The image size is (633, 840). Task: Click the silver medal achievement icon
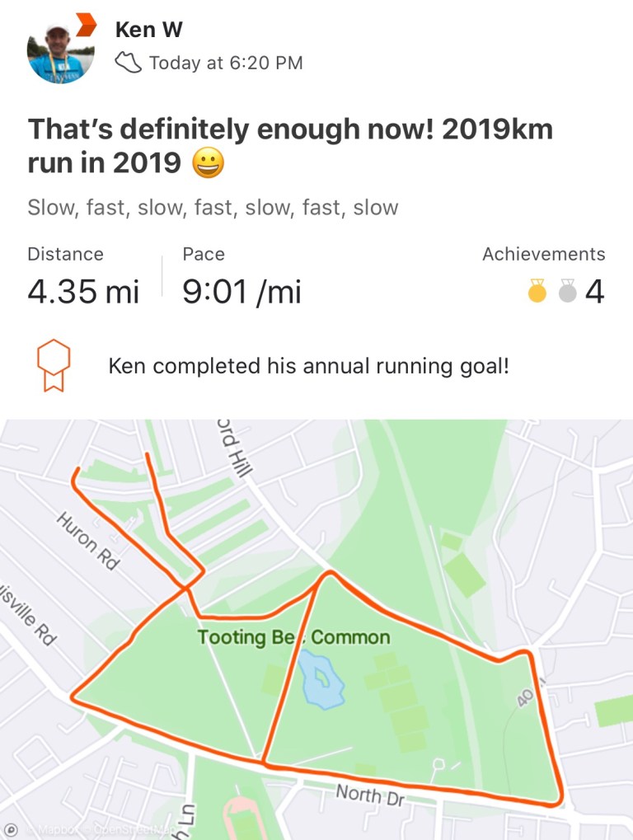tap(567, 291)
